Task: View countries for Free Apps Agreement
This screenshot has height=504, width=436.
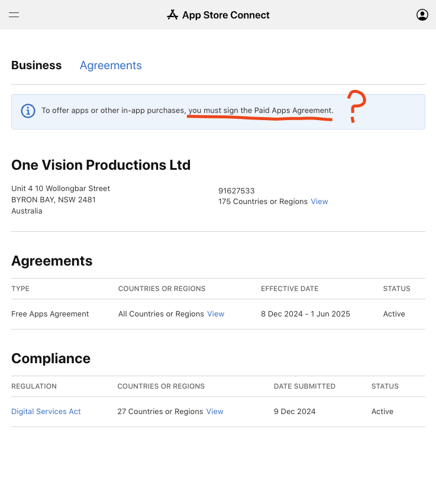Action: pyautogui.click(x=215, y=314)
